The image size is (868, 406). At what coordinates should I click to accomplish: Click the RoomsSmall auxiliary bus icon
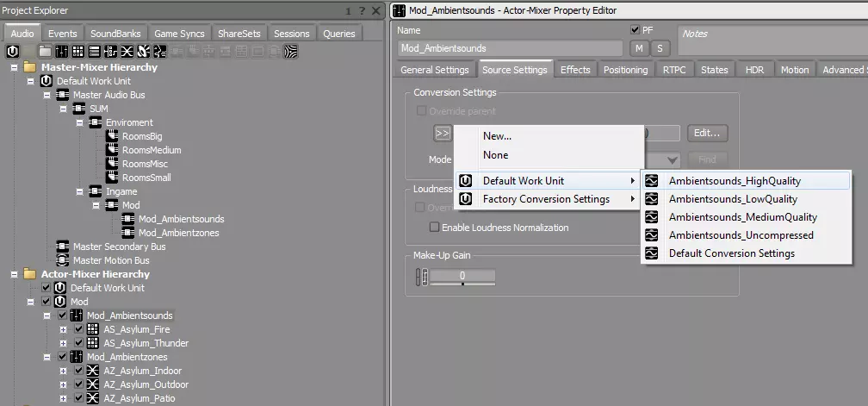point(112,178)
